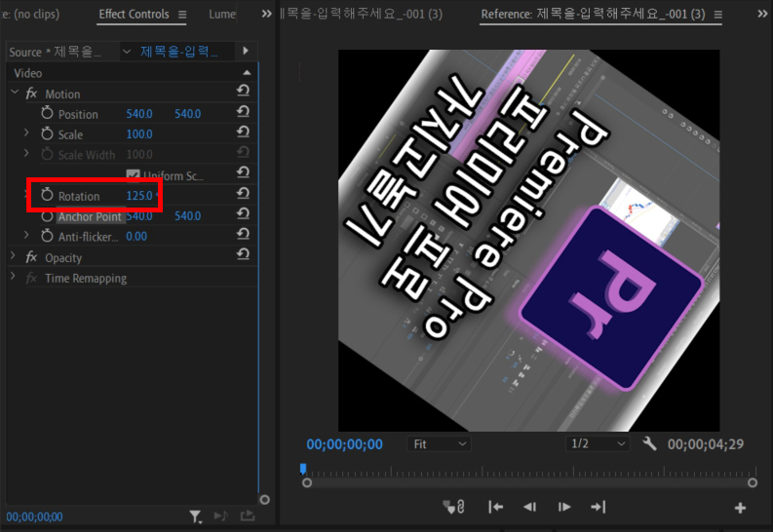This screenshot has height=532, width=773.
Task: Expand the Anti-flicker Filter parameter
Action: pyautogui.click(x=26, y=235)
